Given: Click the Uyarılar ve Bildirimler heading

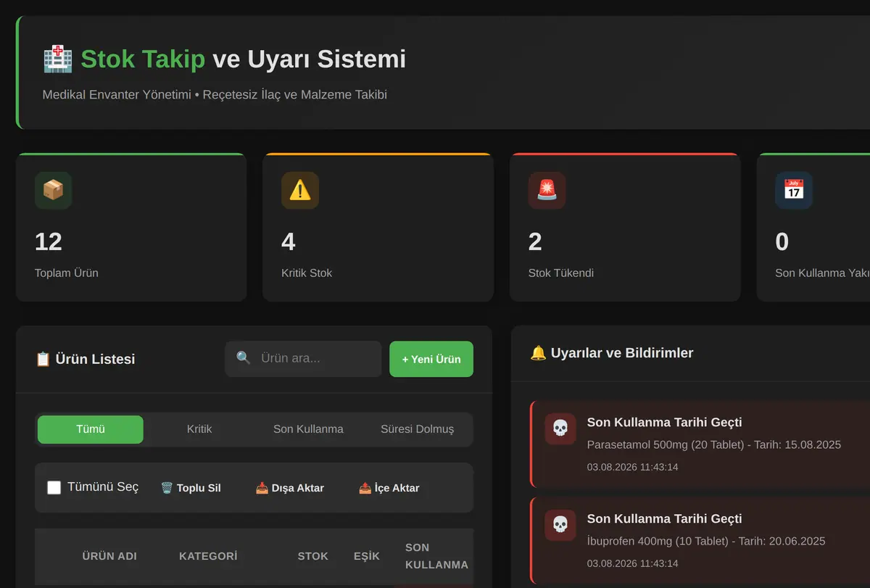Looking at the screenshot, I should [x=622, y=353].
